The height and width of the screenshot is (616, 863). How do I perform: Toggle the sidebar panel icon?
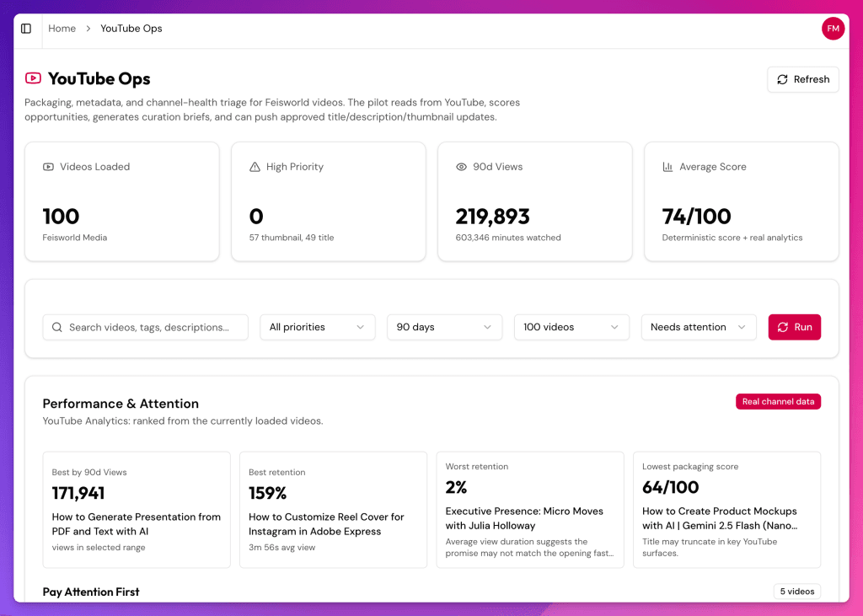coord(26,29)
